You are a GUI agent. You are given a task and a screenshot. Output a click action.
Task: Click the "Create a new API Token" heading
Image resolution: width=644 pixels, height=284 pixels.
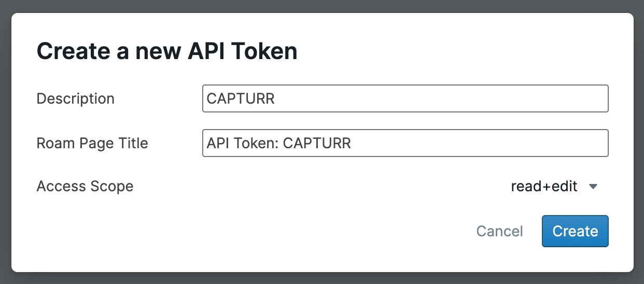tap(167, 52)
